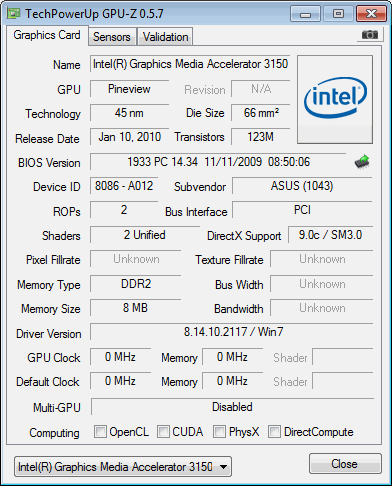Click the empty Shader field in GPU Clock row
Screen dimensions: 392x486
343,357
